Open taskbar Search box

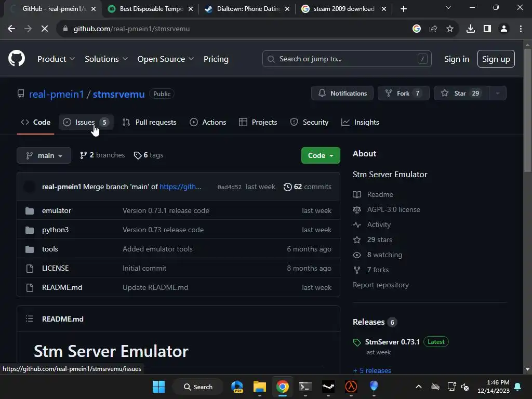(198, 387)
